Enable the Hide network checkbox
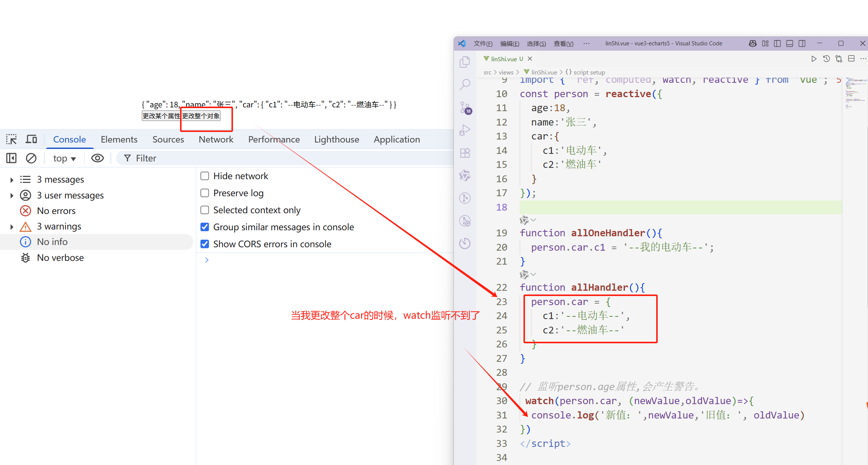Viewport: 868px width, 465px height. (x=205, y=176)
